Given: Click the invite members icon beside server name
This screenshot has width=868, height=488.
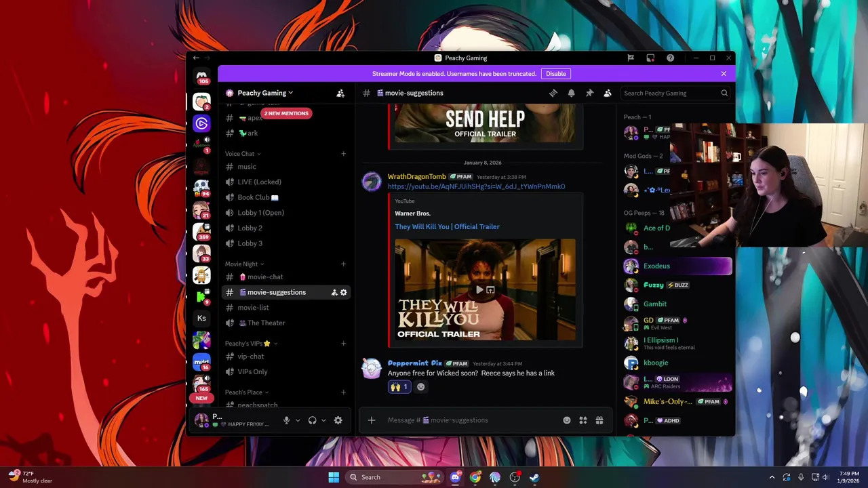Looking at the screenshot, I should coord(340,93).
